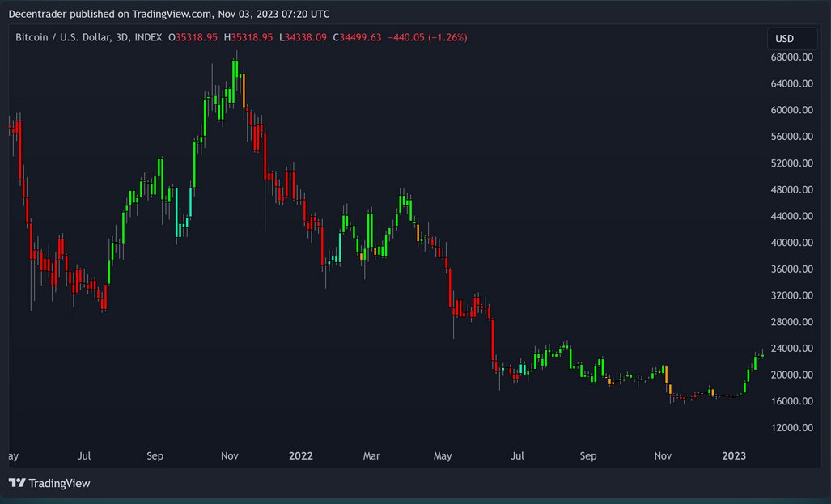831x504 pixels.
Task: Click the 12000.00 price axis label
Action: (x=792, y=428)
